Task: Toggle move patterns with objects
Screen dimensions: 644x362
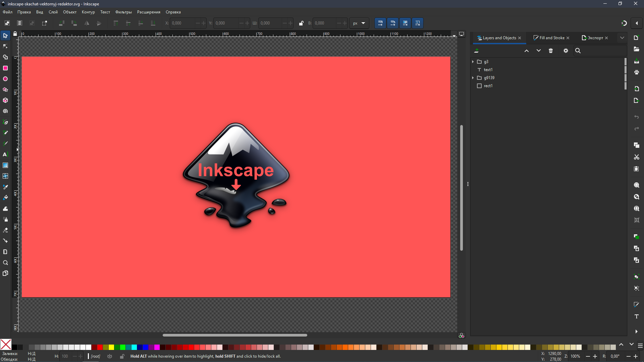Action: pos(417,23)
